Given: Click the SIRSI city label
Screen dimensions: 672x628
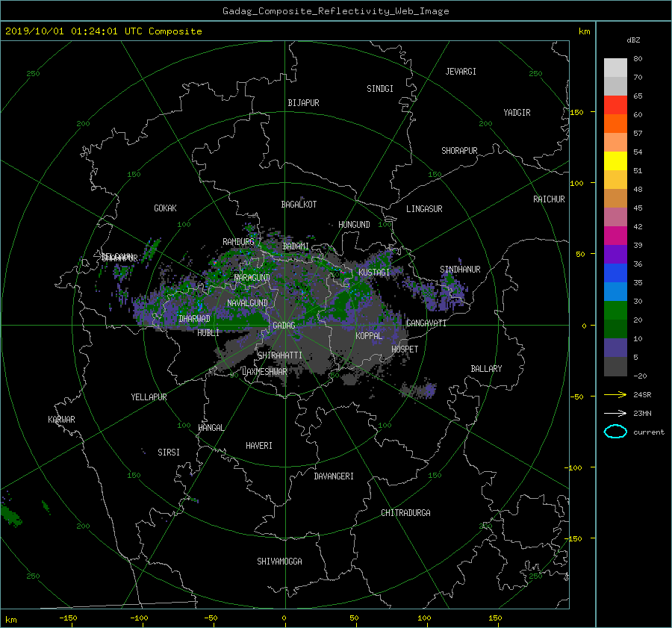Looking at the screenshot, I should coord(169,453).
